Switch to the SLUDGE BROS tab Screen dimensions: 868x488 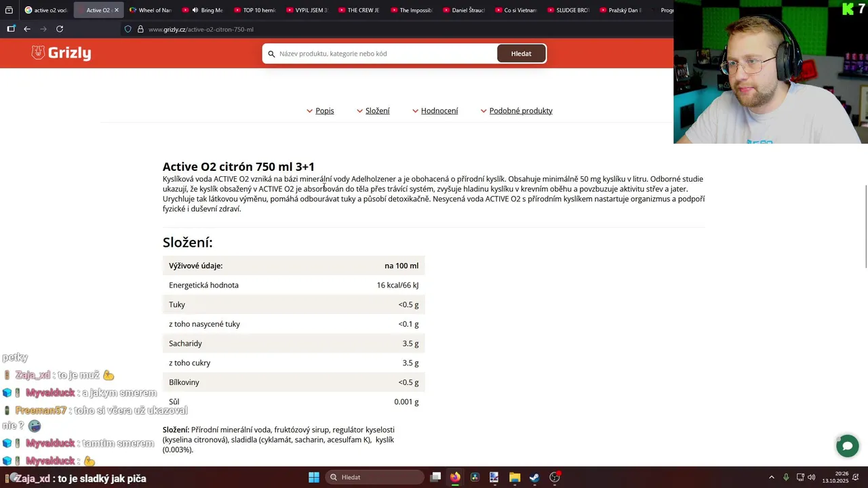[568, 10]
